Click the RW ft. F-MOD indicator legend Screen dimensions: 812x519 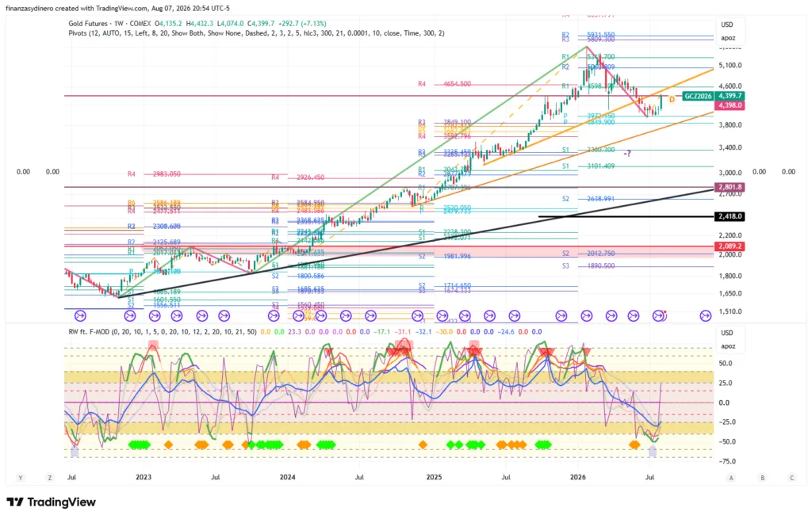pyautogui.click(x=162, y=332)
